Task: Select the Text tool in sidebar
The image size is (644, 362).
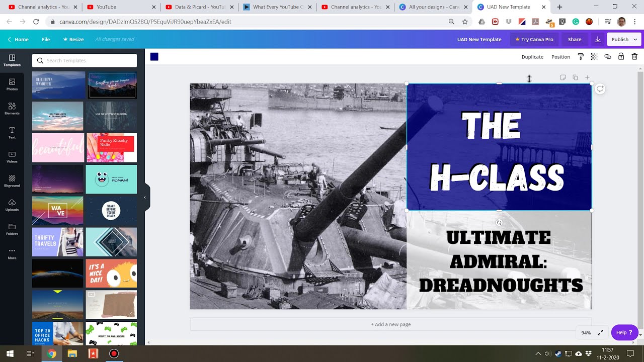Action: click(x=12, y=133)
